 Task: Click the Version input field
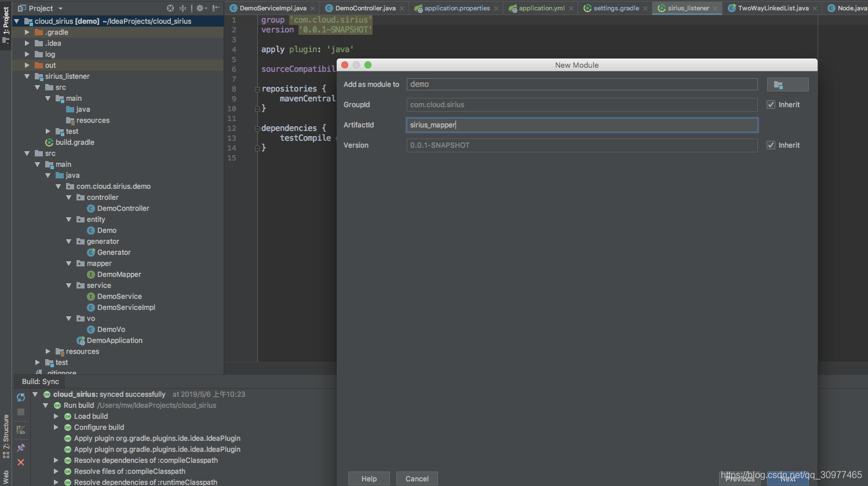(x=582, y=145)
